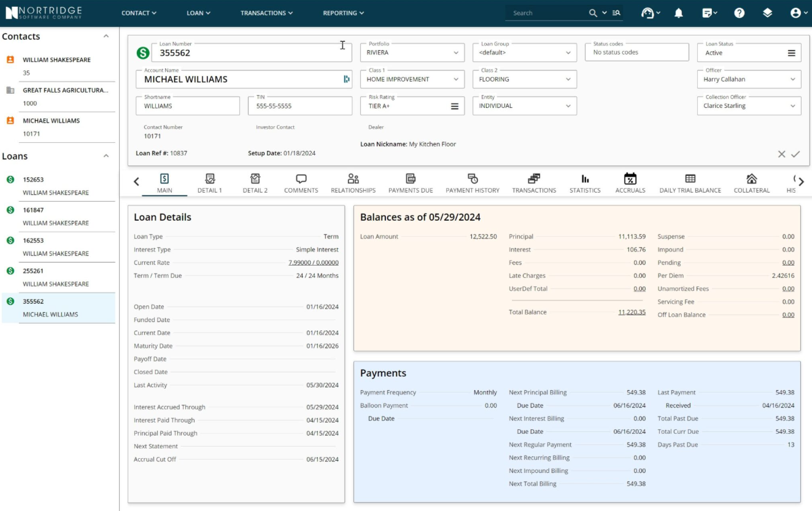The height and width of the screenshot is (511, 812).
Task: Expand the Entity dropdown
Action: 568,106
